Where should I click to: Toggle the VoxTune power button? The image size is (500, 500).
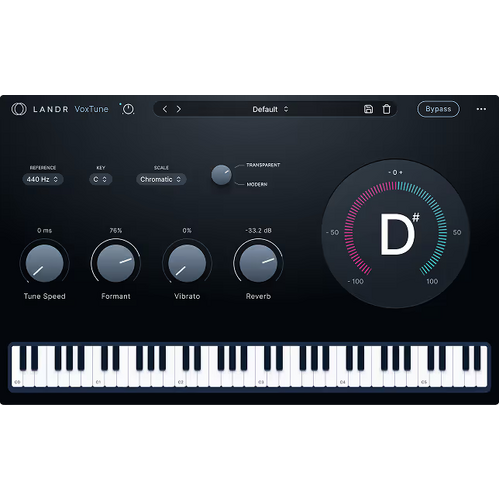point(128,109)
